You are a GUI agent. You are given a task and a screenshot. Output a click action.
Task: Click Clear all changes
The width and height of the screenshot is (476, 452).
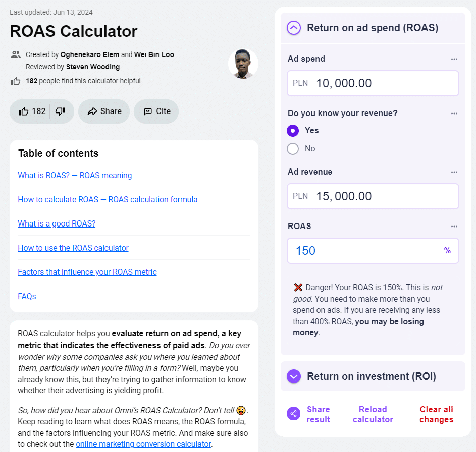point(436,414)
